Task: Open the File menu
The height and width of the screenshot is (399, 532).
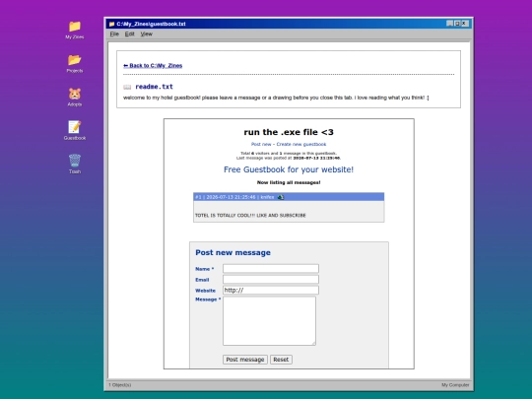Action: click(114, 33)
